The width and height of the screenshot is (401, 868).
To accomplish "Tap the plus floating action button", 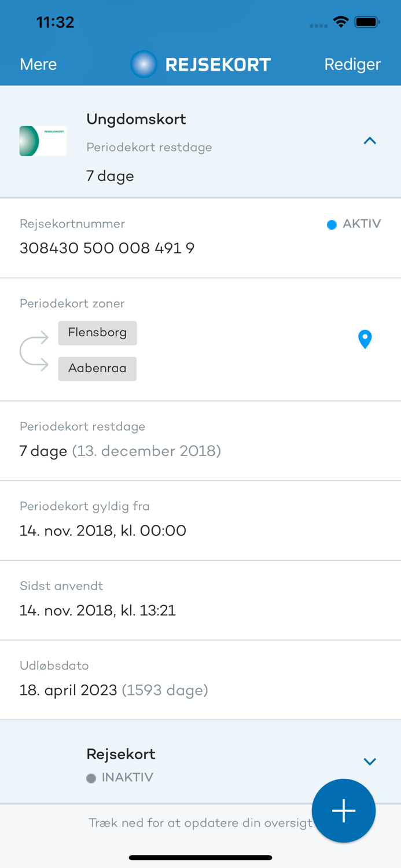I will (343, 810).
